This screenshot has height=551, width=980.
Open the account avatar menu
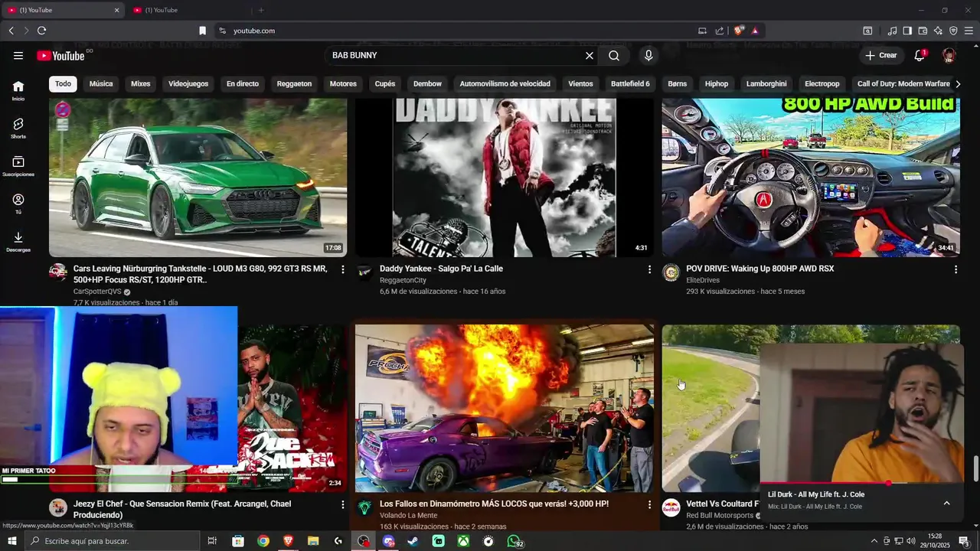point(949,55)
